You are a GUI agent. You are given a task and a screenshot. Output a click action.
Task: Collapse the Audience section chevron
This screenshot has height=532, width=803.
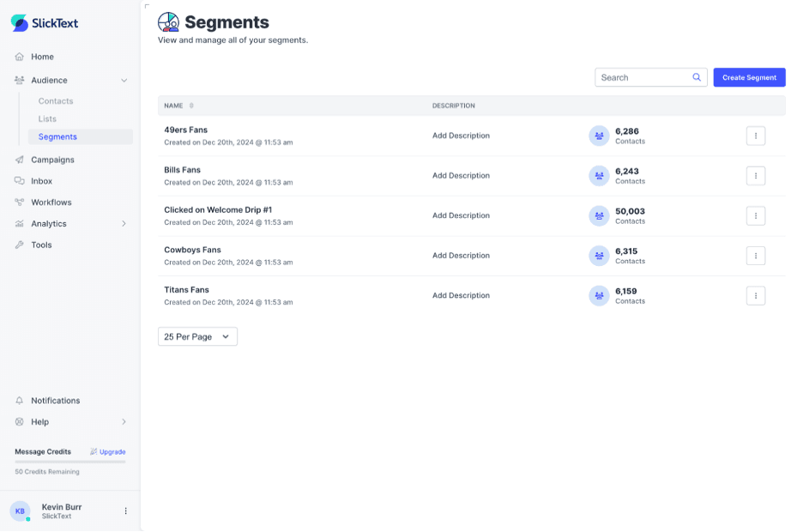[x=124, y=80]
